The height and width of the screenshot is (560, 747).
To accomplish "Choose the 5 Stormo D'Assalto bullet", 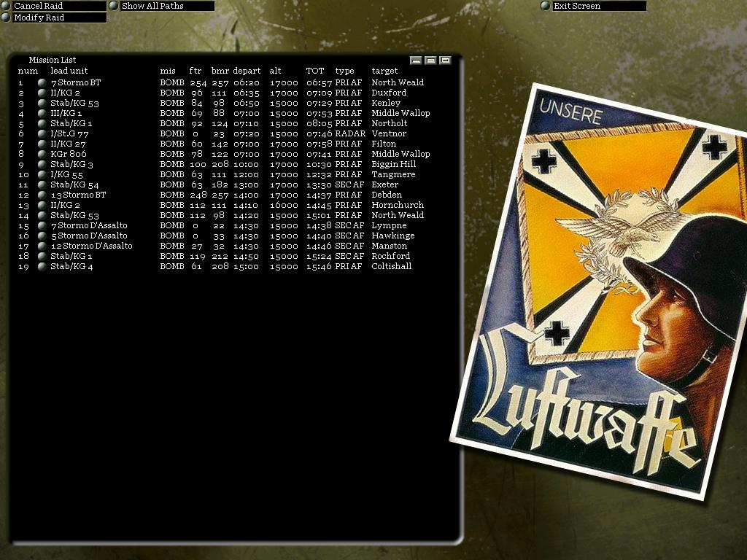I will [42, 236].
